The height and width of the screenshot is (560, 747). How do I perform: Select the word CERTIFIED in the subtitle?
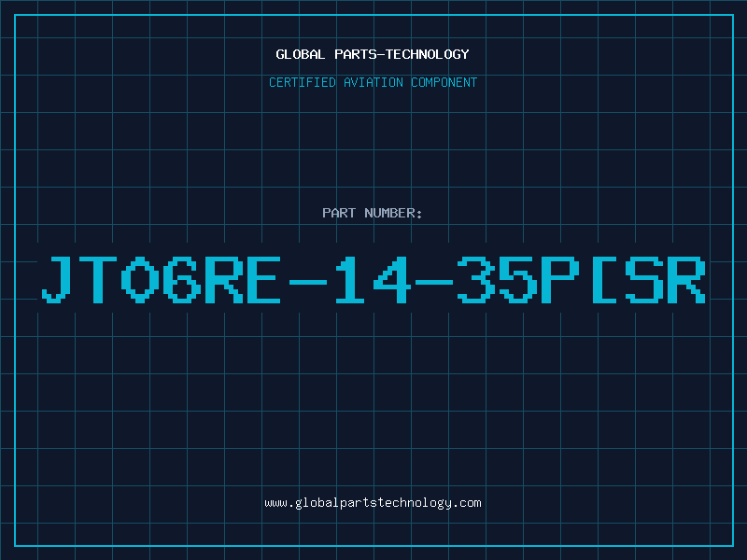point(303,82)
